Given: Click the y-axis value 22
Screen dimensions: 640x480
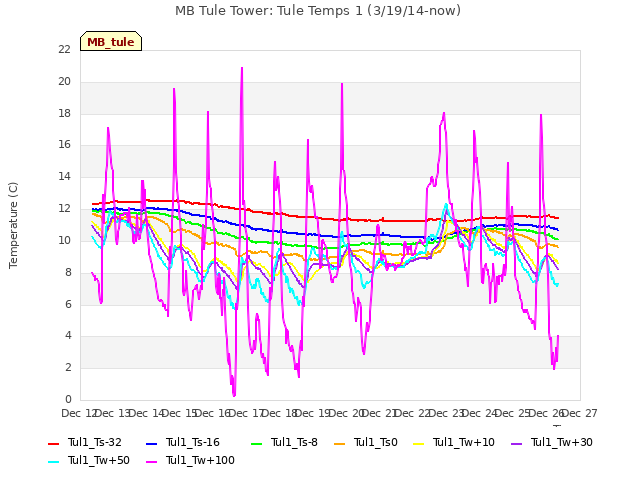Looking at the screenshot, I should click(x=64, y=49).
